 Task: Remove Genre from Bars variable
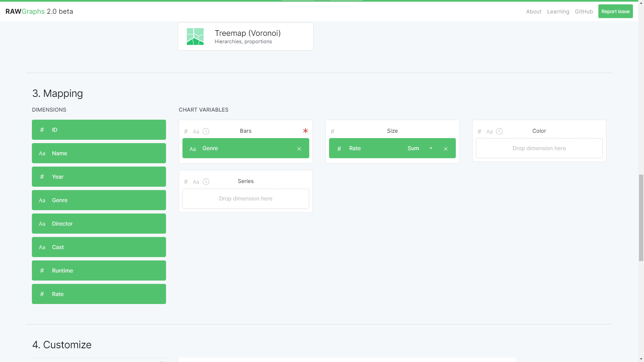pos(300,148)
